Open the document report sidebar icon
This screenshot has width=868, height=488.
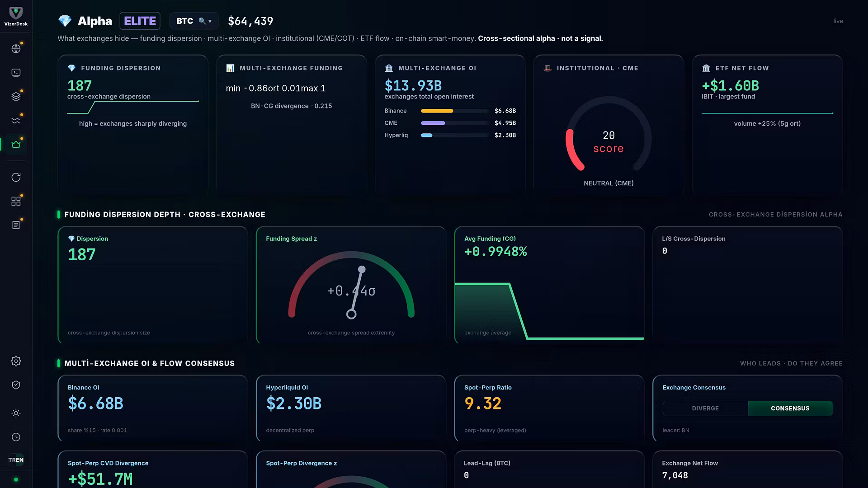16,225
